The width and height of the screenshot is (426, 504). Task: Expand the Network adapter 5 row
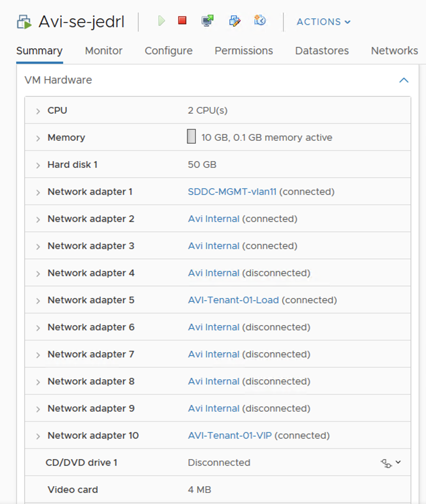click(x=38, y=301)
